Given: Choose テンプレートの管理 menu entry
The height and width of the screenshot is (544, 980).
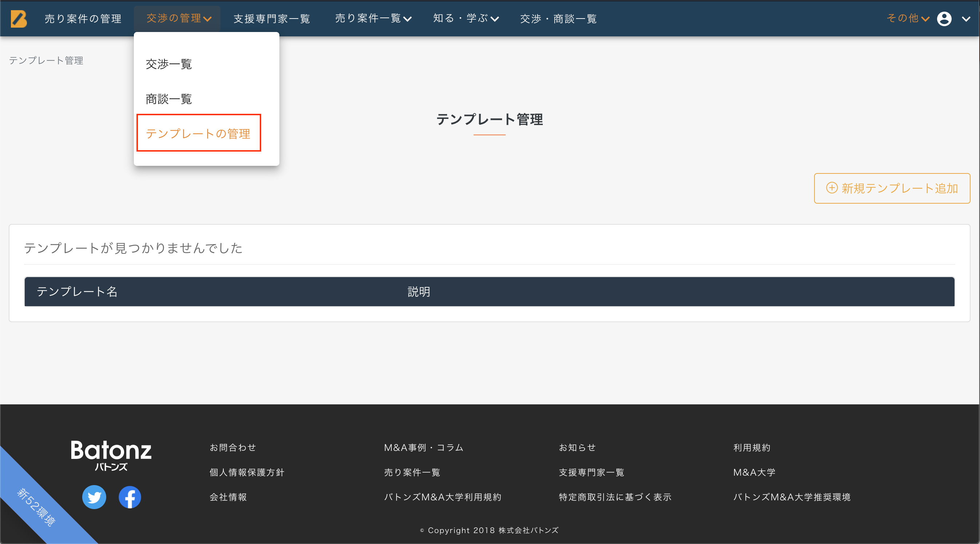Looking at the screenshot, I should 198,133.
